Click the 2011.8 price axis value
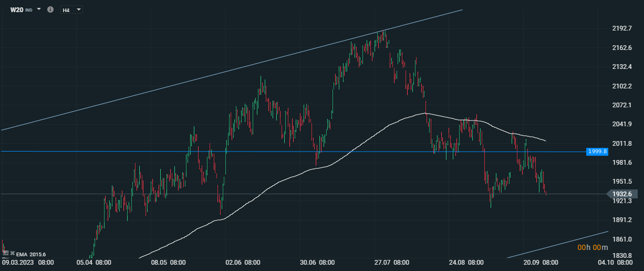Viewport: 644px width, 271px height. 621,143
